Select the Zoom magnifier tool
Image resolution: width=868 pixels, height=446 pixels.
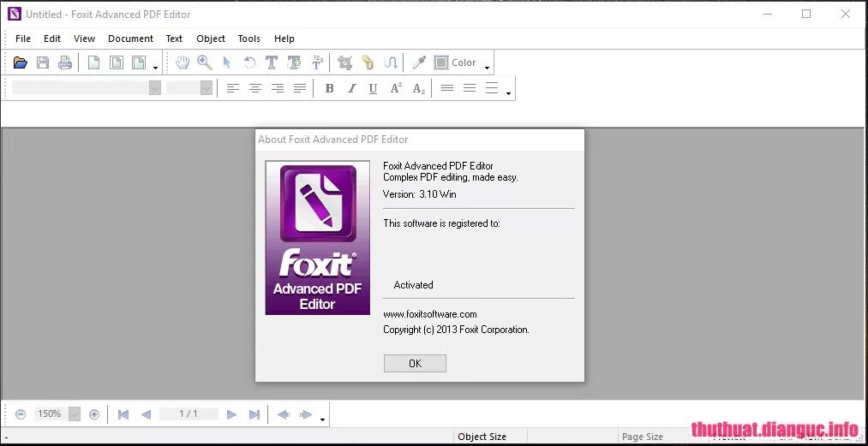205,62
